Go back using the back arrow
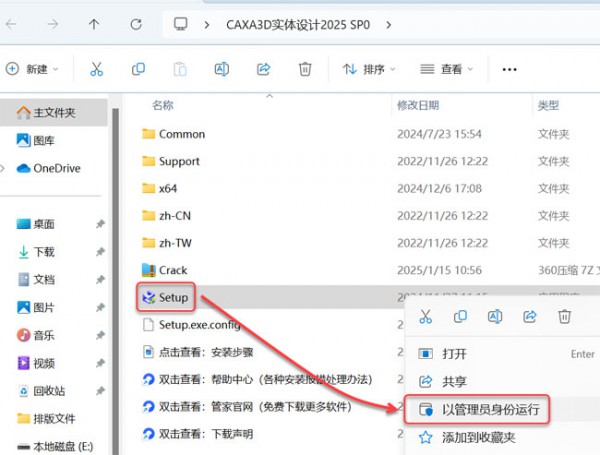 [11, 24]
